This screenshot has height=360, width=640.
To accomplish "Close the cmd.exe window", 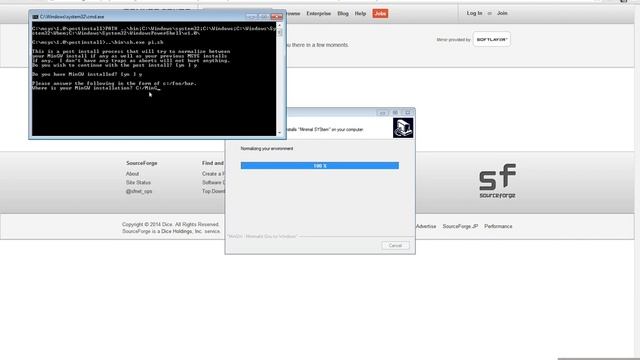I will 277,17.
